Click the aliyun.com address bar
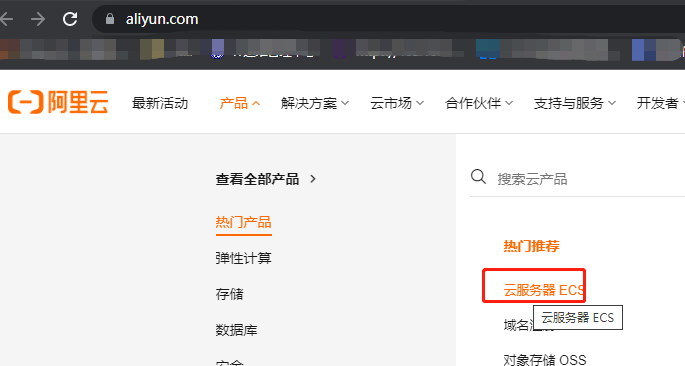685x366 pixels. pos(389,19)
